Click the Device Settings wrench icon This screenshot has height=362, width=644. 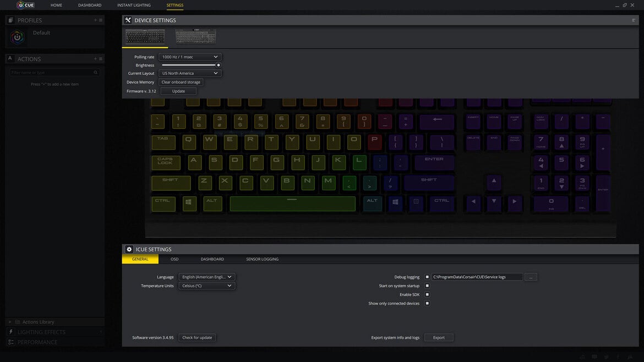pyautogui.click(x=128, y=20)
